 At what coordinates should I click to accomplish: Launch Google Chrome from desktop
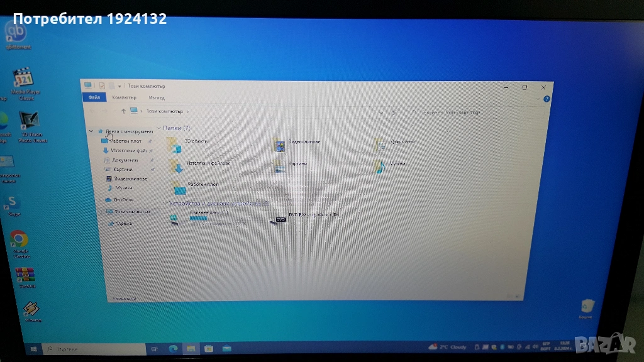19,244
